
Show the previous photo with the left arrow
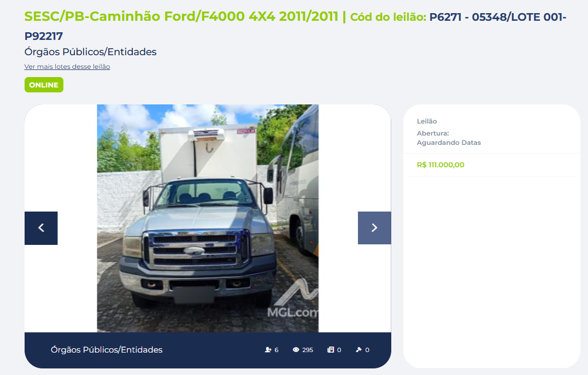pos(41,228)
